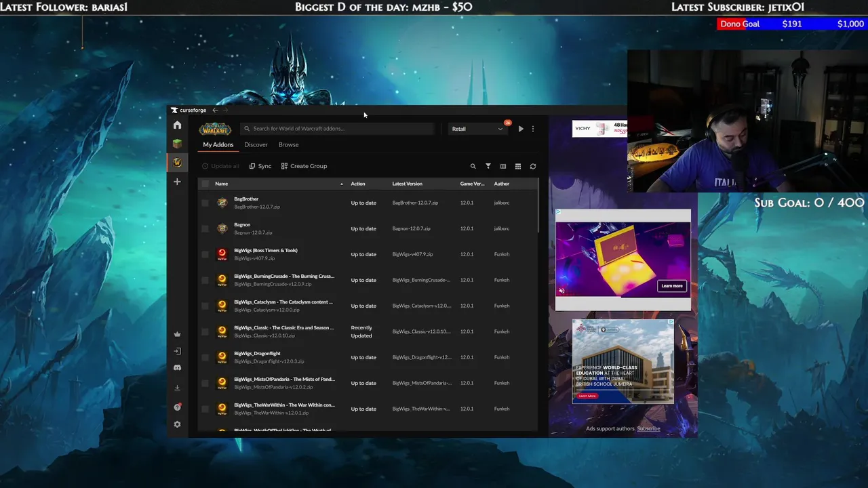Click 'BigWigs_TheWarWithin' addon name
This screenshot has height=488, width=868.
click(x=284, y=405)
